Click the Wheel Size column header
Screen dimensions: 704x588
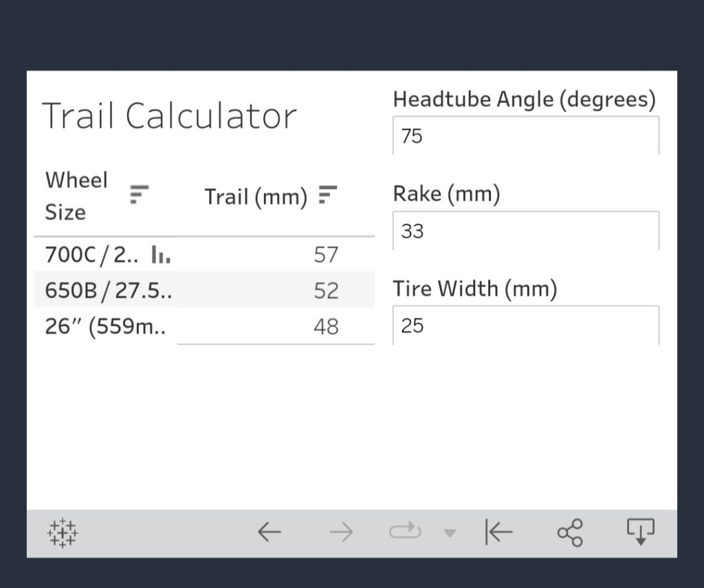click(x=76, y=196)
